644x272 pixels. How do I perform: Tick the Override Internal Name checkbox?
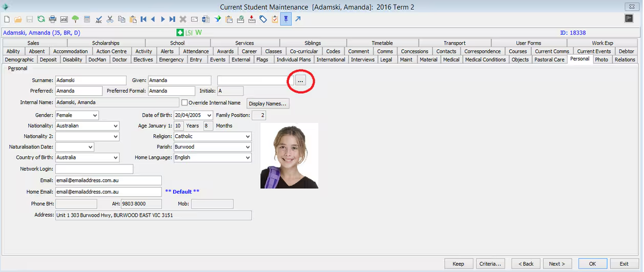tap(185, 103)
